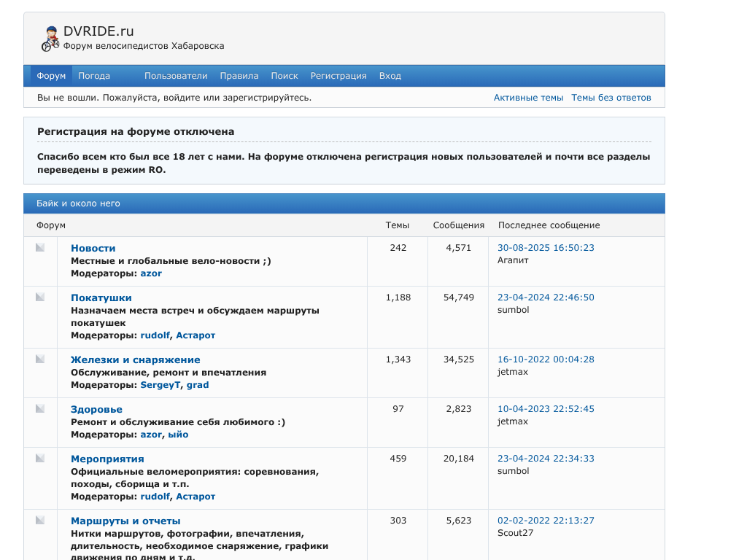Show Темы без ответов
The image size is (747, 560).
pyautogui.click(x=611, y=98)
